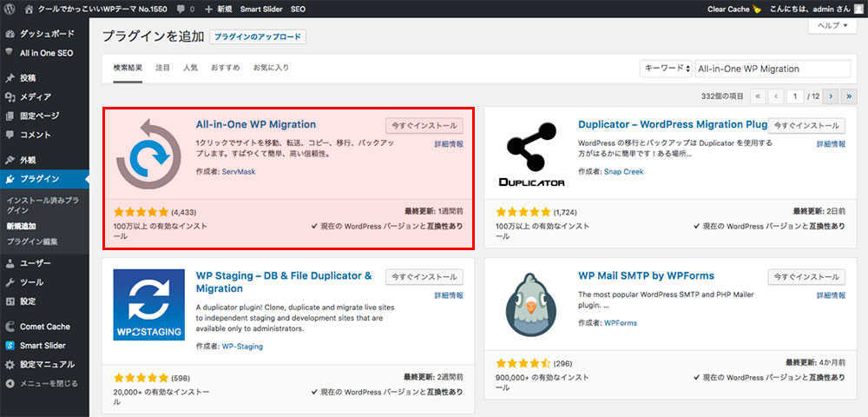Click the コメント speech bubble icon
The width and height of the screenshot is (868, 417).
pos(10,135)
